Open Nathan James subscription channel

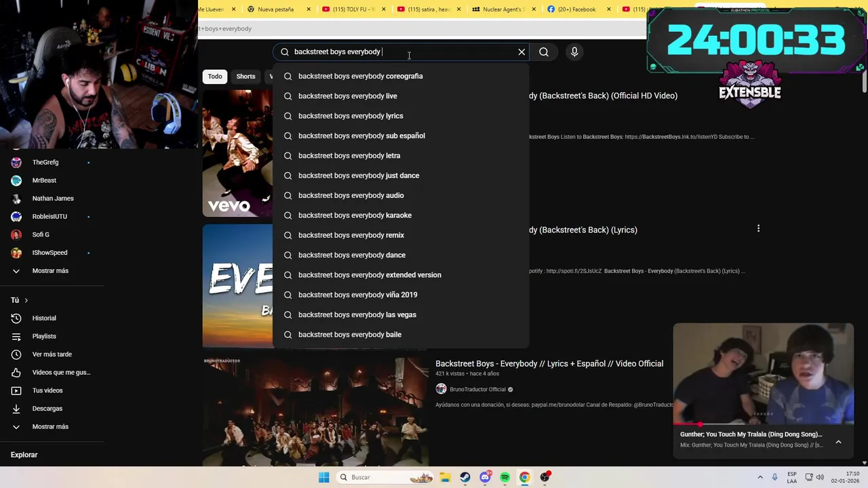click(x=52, y=199)
